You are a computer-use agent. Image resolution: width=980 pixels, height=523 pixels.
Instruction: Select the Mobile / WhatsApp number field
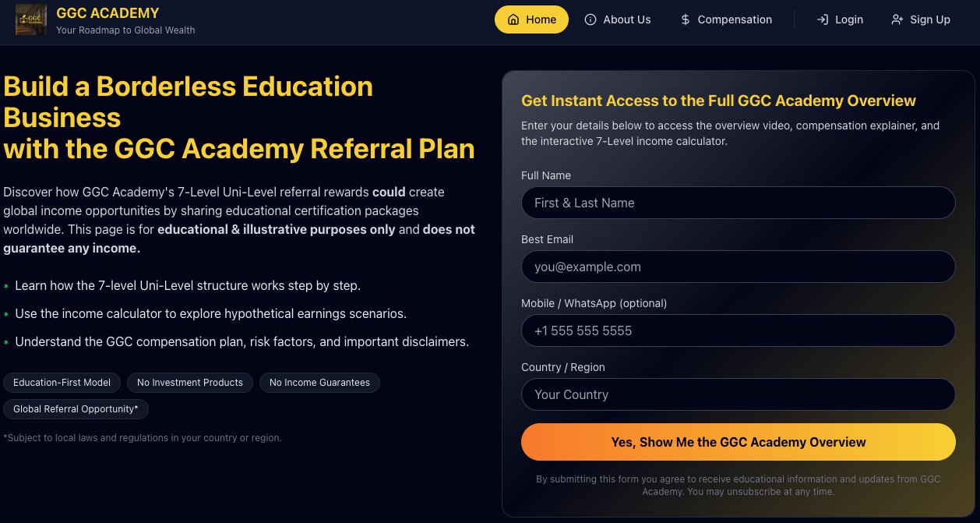click(x=738, y=330)
